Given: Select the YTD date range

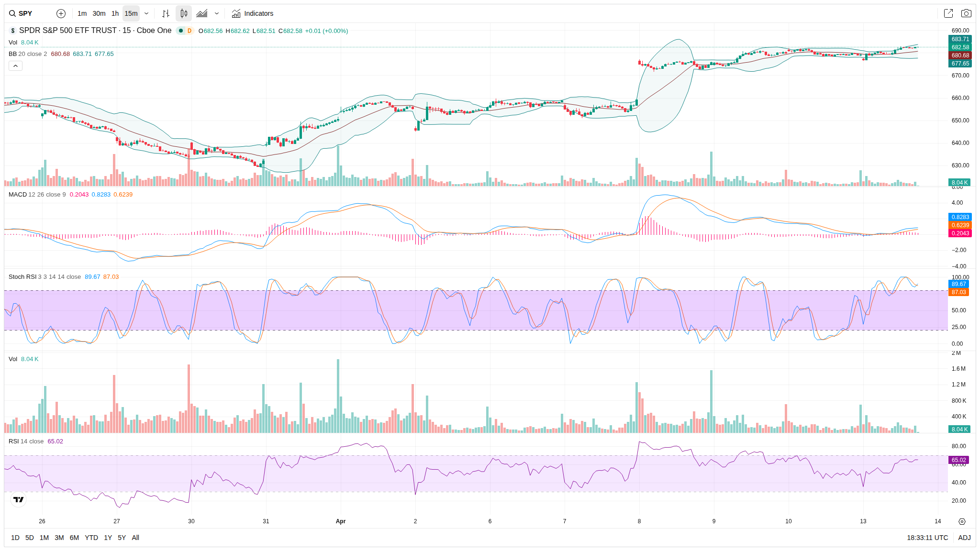Looking at the screenshot, I should click(x=91, y=538).
